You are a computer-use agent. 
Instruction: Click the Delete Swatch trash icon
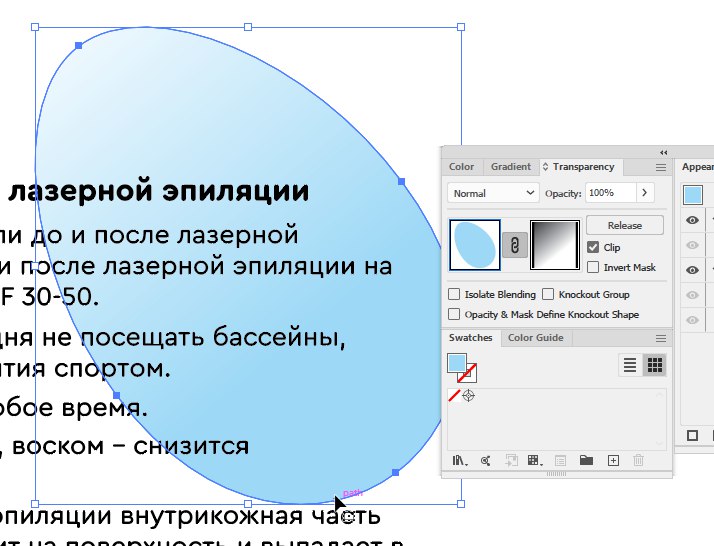(638, 460)
